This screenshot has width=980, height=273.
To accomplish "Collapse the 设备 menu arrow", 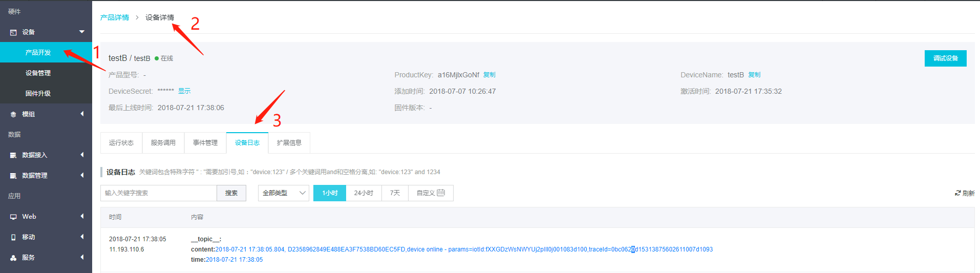I will click(x=82, y=32).
